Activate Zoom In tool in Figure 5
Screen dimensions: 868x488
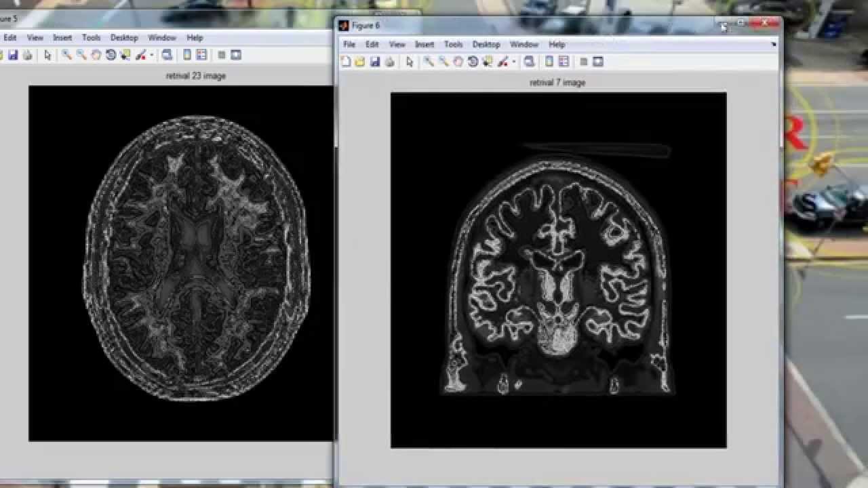tap(66, 55)
